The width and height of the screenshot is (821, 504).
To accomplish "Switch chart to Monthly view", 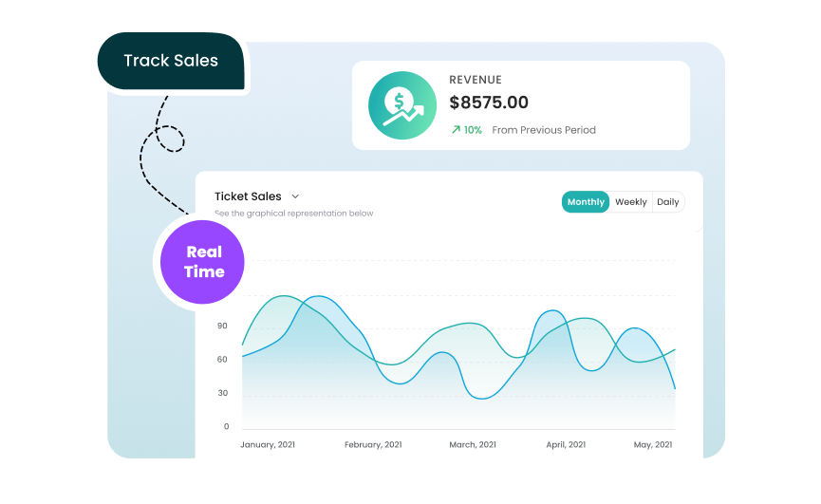I will click(586, 202).
